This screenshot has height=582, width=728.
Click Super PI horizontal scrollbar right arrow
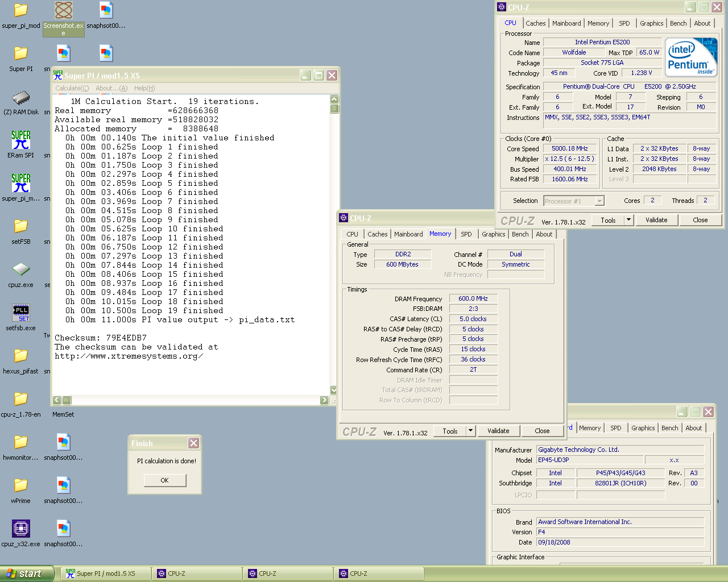point(324,400)
